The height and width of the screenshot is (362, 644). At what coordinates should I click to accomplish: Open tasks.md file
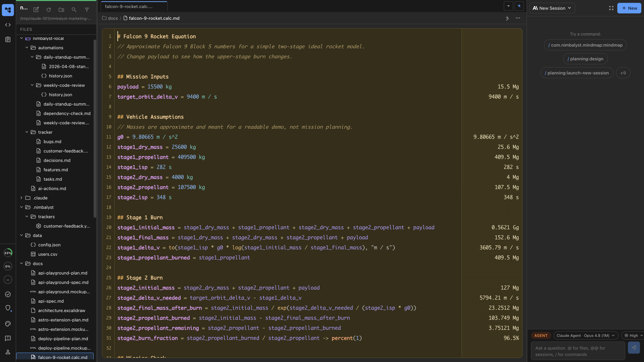53,179
